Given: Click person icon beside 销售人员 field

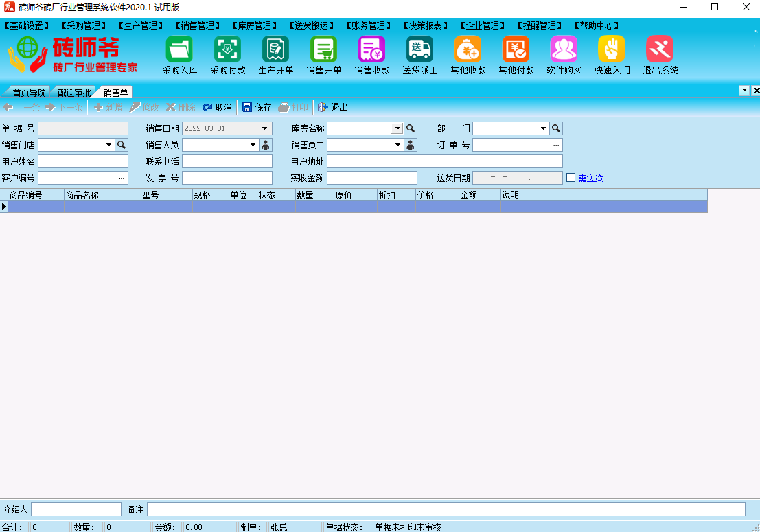Looking at the screenshot, I should [x=266, y=145].
